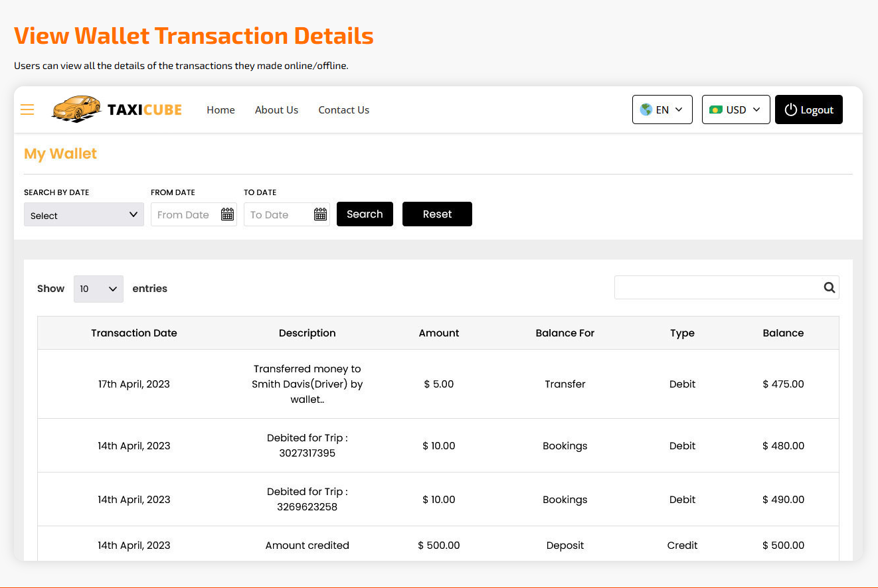Open the USD currency dropdown
This screenshot has height=588, width=878.
coord(736,110)
